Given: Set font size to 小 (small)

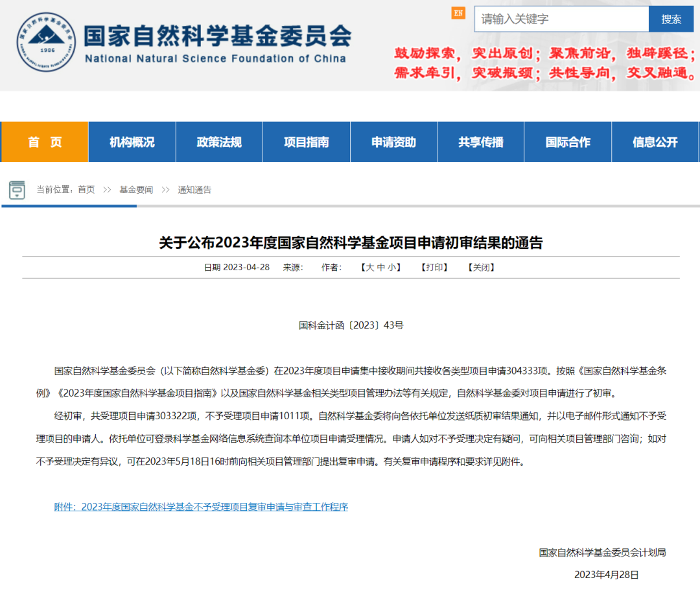Looking at the screenshot, I should click(x=393, y=267).
